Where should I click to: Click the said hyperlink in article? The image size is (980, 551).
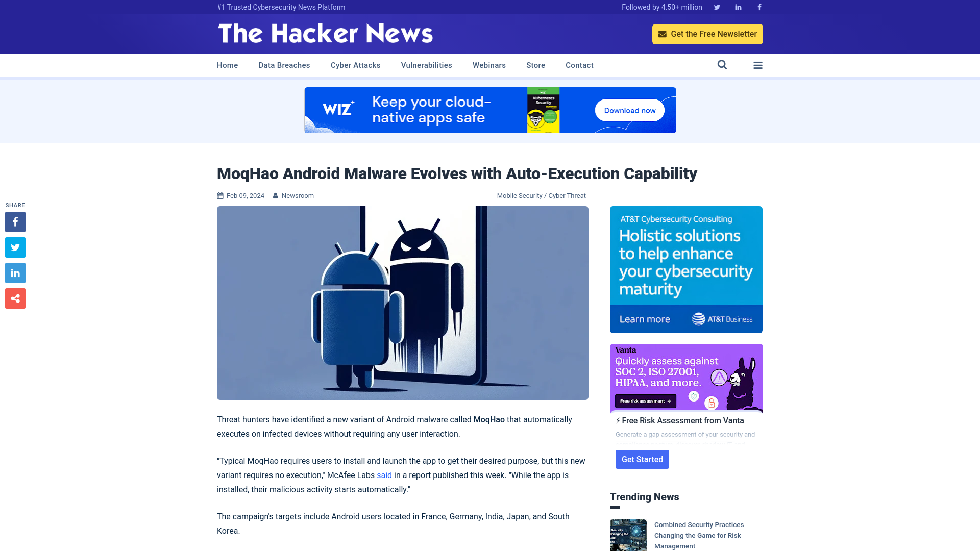[x=384, y=475]
